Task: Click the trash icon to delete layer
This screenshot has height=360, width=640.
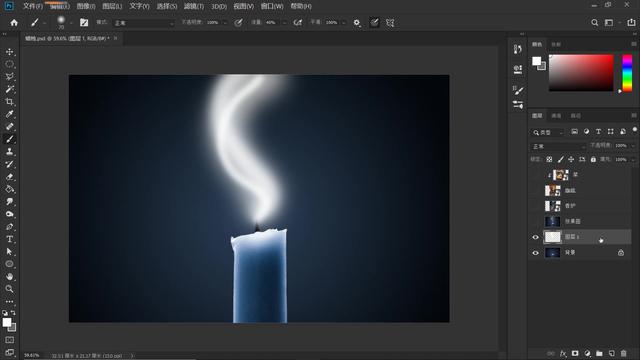Action: tap(623, 353)
